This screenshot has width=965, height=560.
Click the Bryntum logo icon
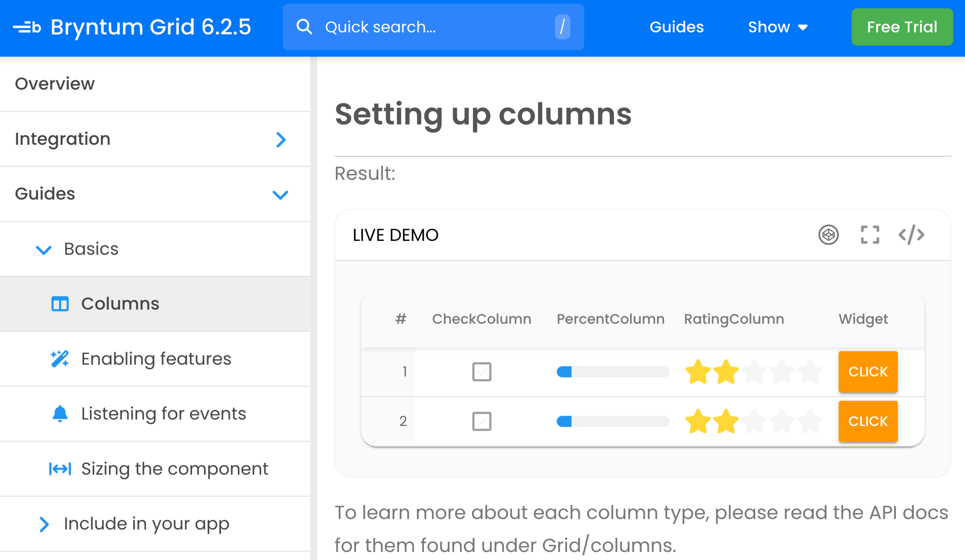[27, 27]
